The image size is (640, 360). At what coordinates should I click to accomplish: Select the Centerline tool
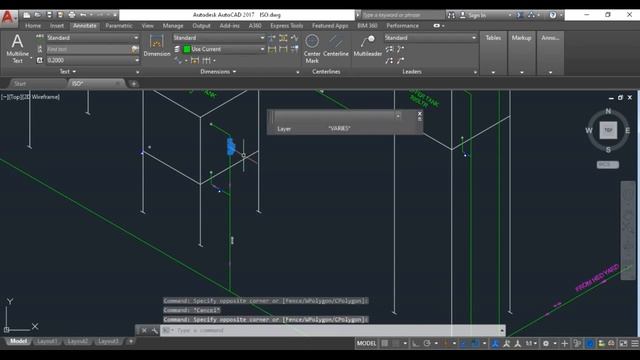[336, 45]
